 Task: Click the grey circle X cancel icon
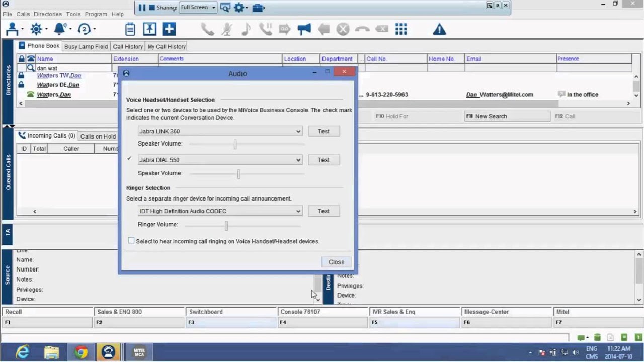tap(343, 29)
